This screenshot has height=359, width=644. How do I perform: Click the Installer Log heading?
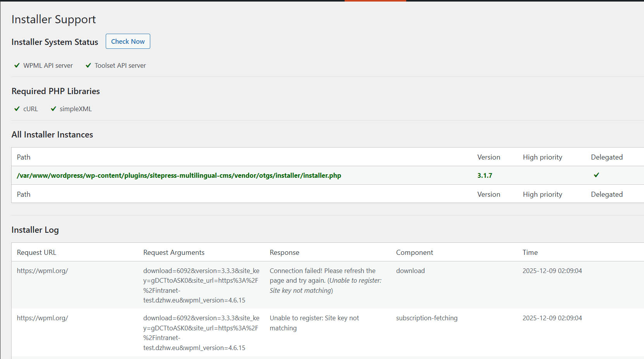pos(35,230)
